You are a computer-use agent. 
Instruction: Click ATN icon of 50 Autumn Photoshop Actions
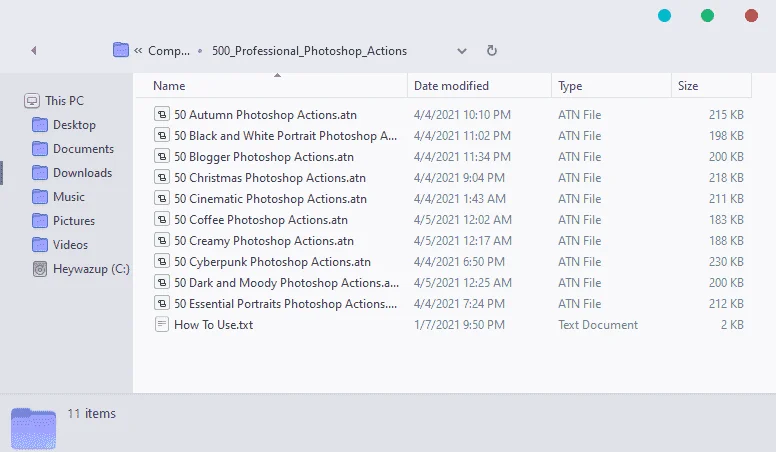[x=161, y=114]
